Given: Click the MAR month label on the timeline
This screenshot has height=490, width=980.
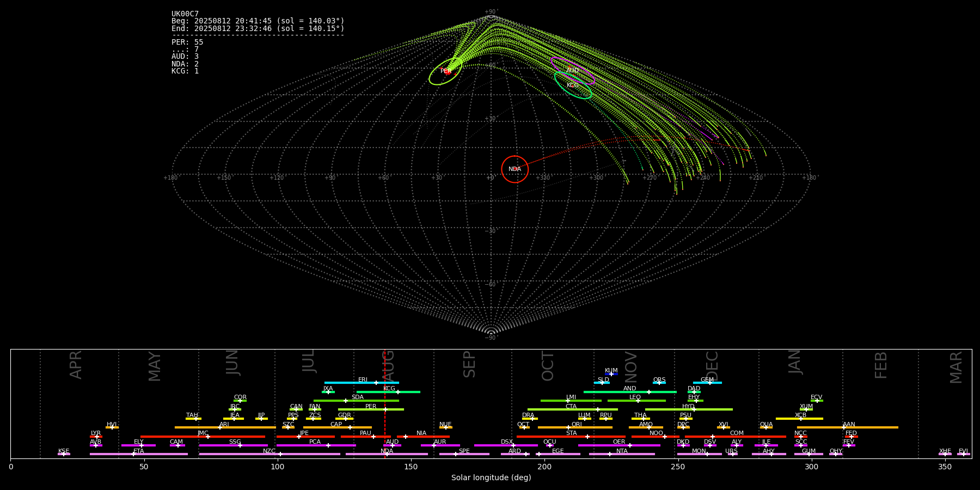Looking at the screenshot, I should point(957,367).
